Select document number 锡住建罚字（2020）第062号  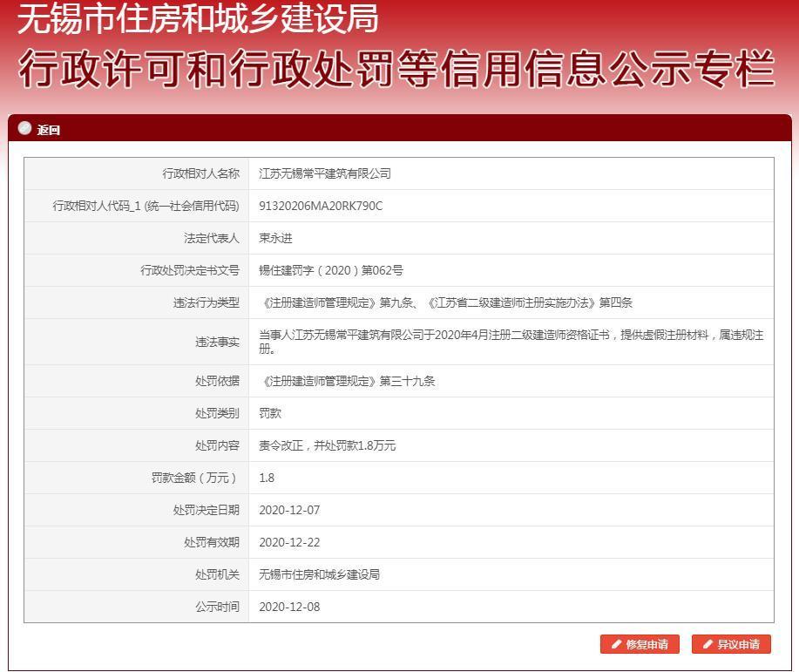[x=331, y=270]
